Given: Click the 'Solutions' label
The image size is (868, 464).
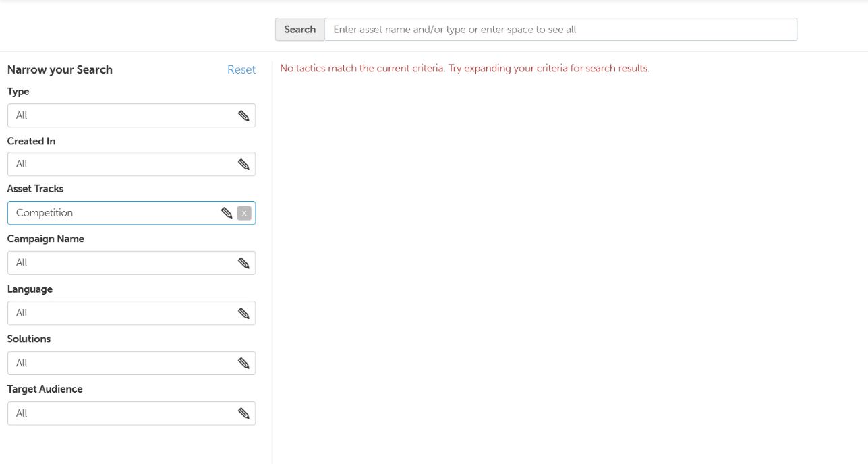Looking at the screenshot, I should (x=29, y=339).
